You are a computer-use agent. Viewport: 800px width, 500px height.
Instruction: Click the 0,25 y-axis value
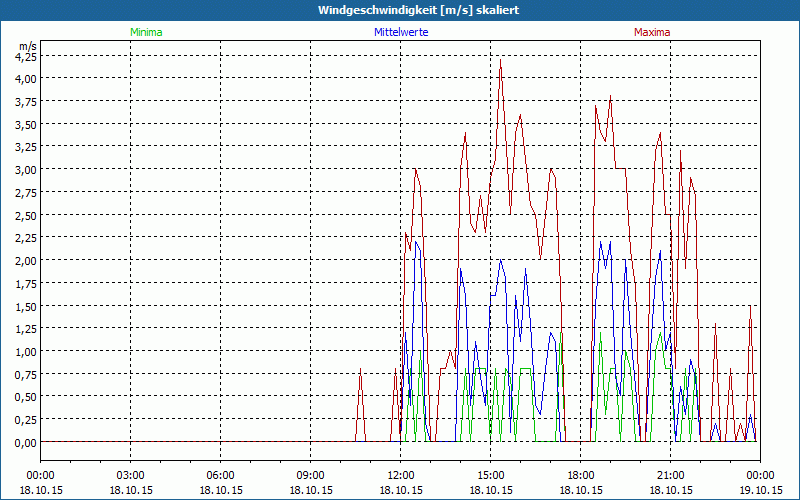(26, 419)
